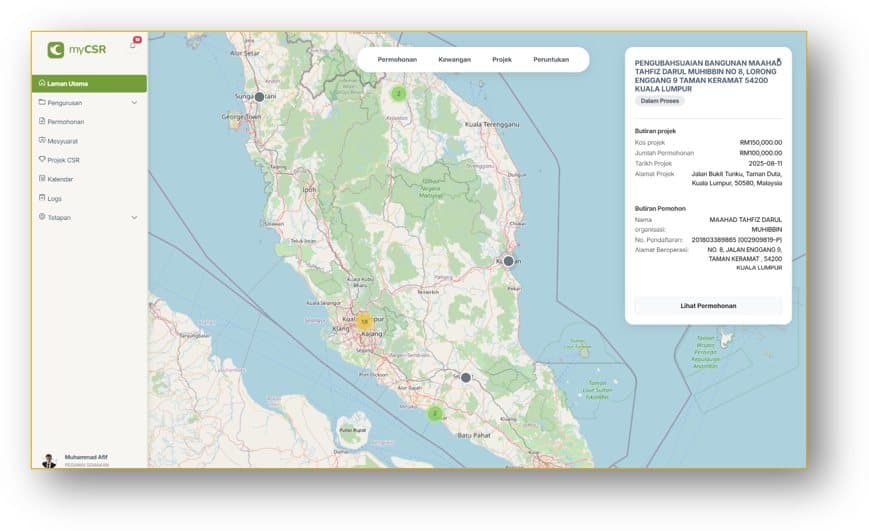Switch to the Projek tab
The width and height of the screenshot is (869, 531).
click(x=502, y=59)
